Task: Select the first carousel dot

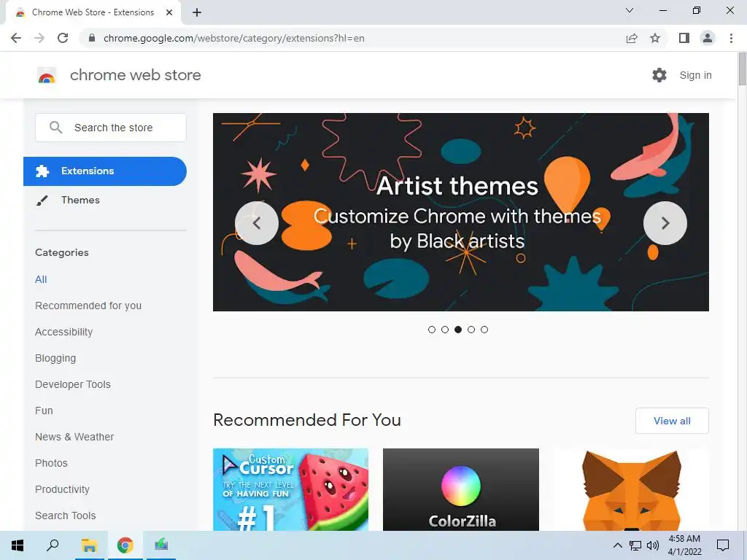Action: [x=432, y=330]
